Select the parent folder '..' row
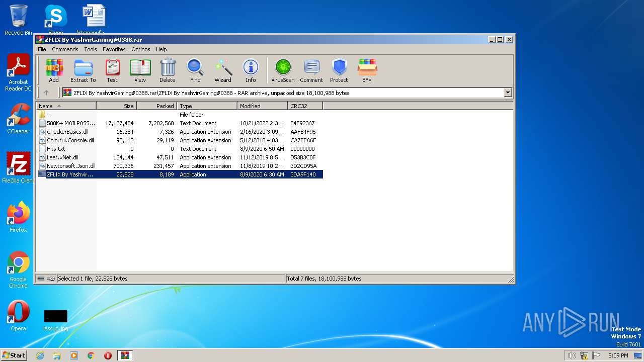This screenshot has height=362, width=644. 180,115
